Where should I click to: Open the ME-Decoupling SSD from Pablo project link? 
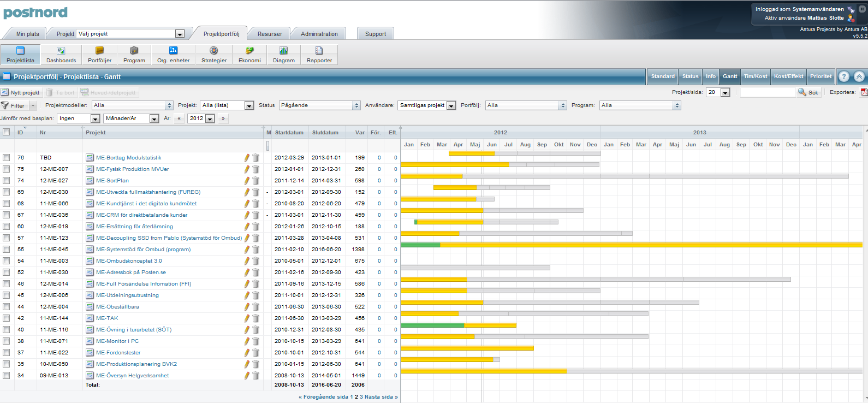click(169, 238)
